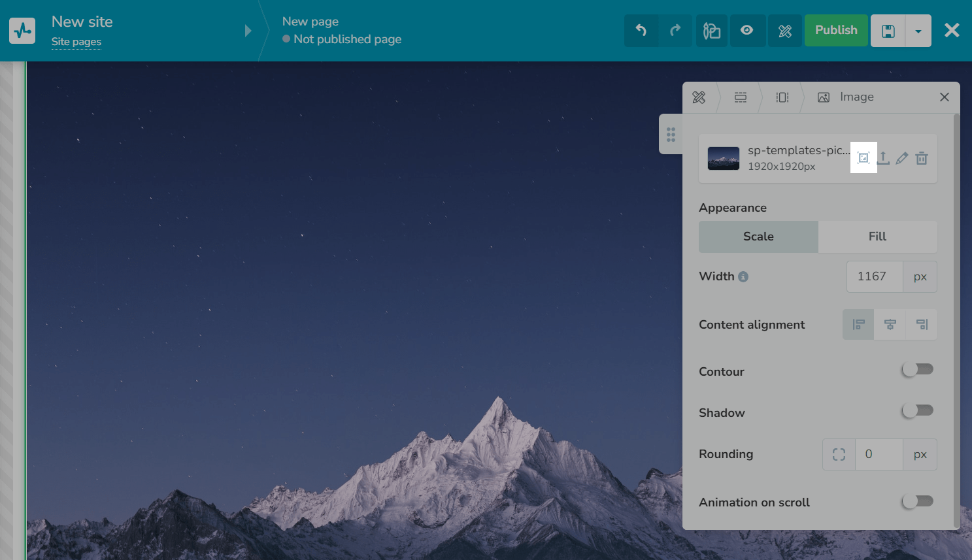Open the save options dropdown arrow

[x=918, y=31]
